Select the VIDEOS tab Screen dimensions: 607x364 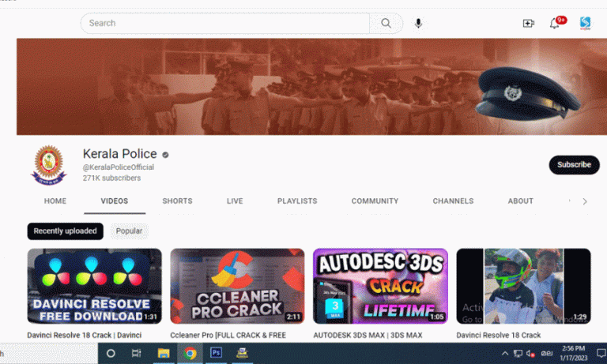(114, 201)
